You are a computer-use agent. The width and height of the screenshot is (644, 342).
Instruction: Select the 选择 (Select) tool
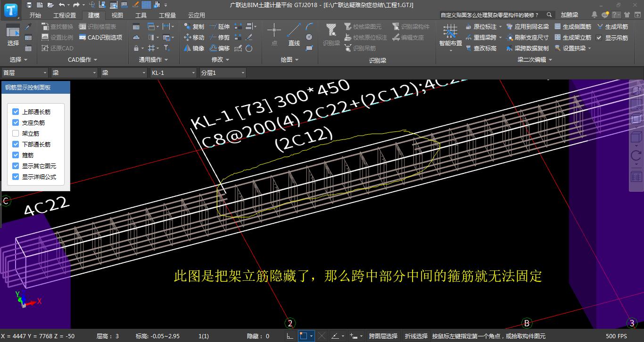[x=13, y=35]
